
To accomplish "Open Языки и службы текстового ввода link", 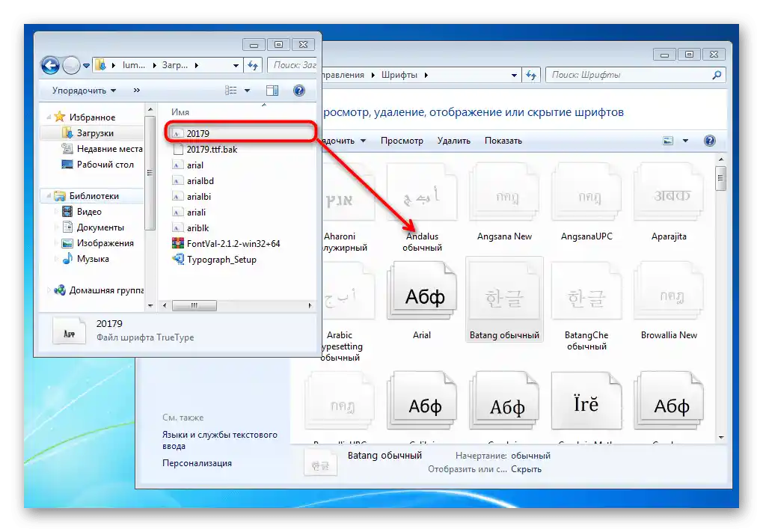I will pyautogui.click(x=219, y=440).
